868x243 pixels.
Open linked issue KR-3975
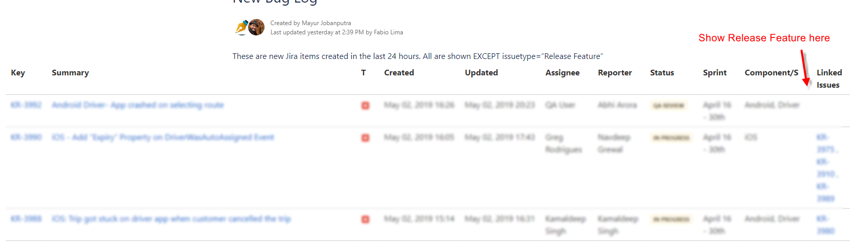click(827, 144)
